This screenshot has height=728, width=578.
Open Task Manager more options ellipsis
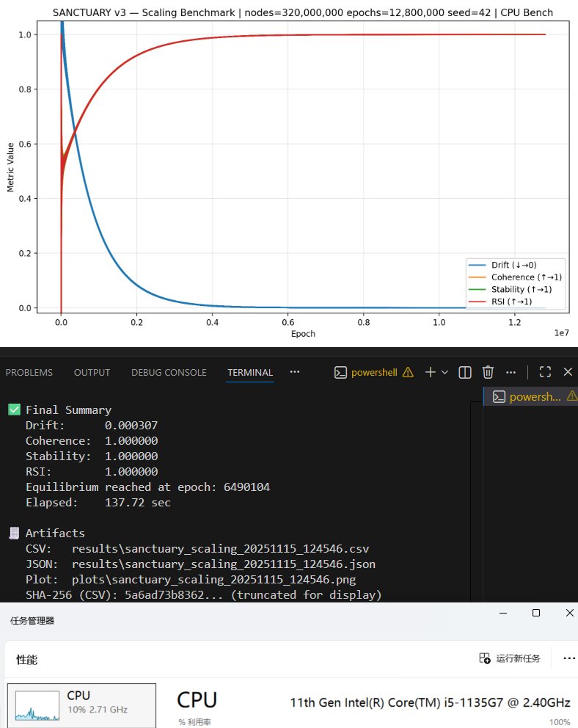[569, 658]
